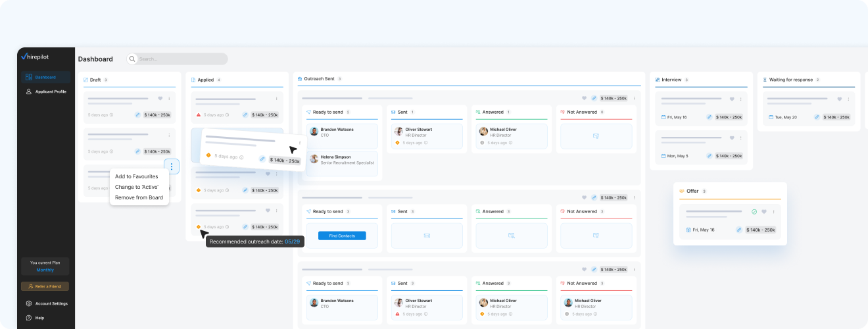
Task: Open Account Settings gear icon
Action: 29,303
